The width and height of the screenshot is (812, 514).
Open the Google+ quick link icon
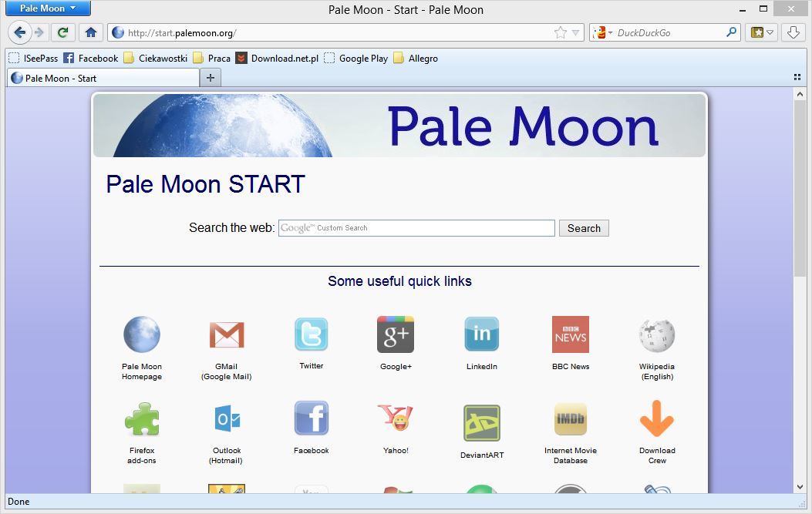pos(396,334)
